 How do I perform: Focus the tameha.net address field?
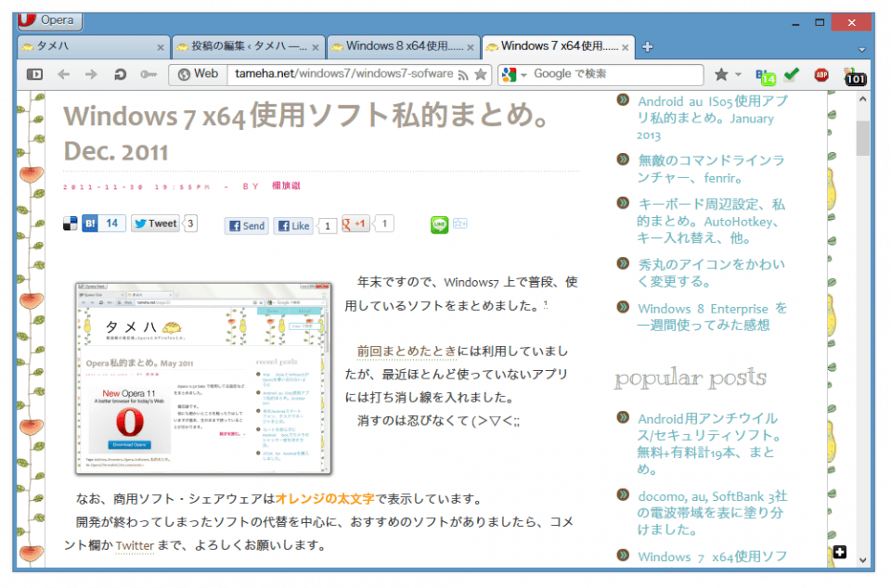tap(343, 74)
